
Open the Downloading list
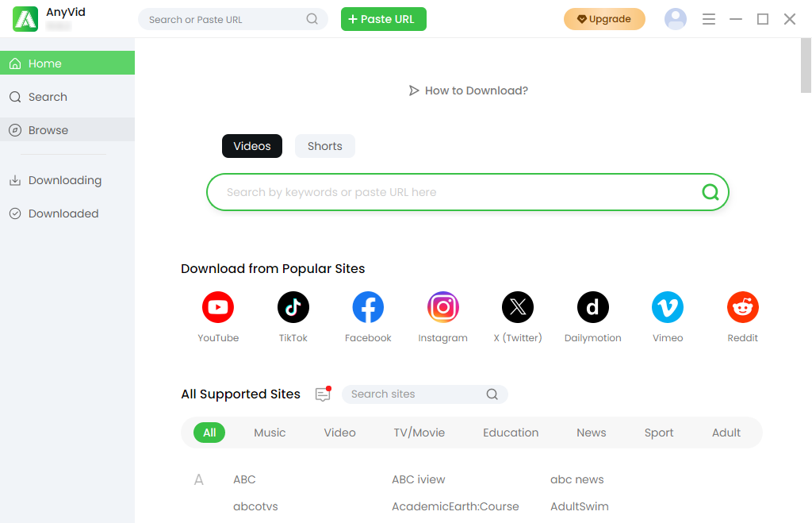point(67,180)
